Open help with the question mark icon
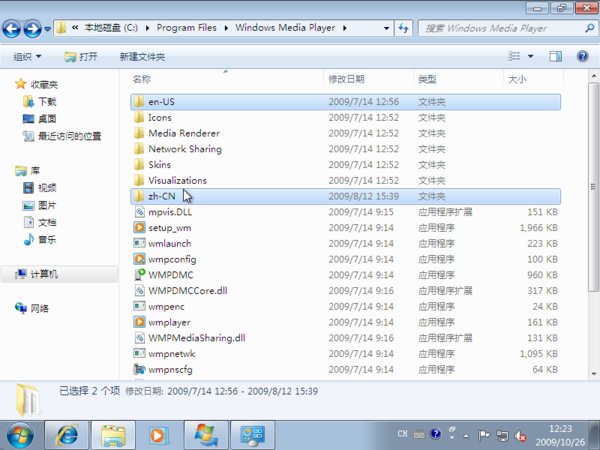 (x=582, y=56)
